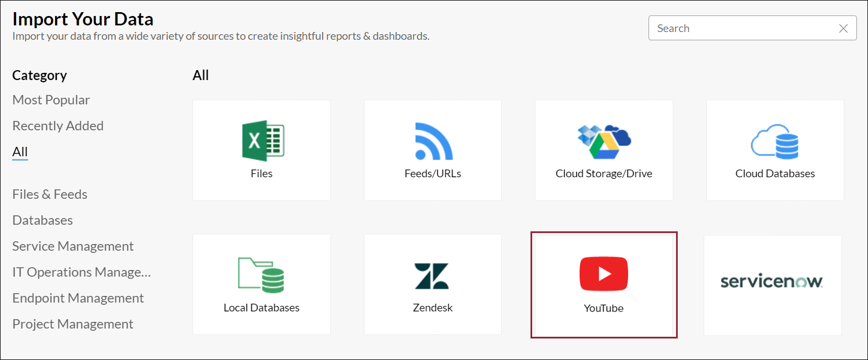The width and height of the screenshot is (868, 360).
Task: Open the Endpoint Management category
Action: point(78,298)
